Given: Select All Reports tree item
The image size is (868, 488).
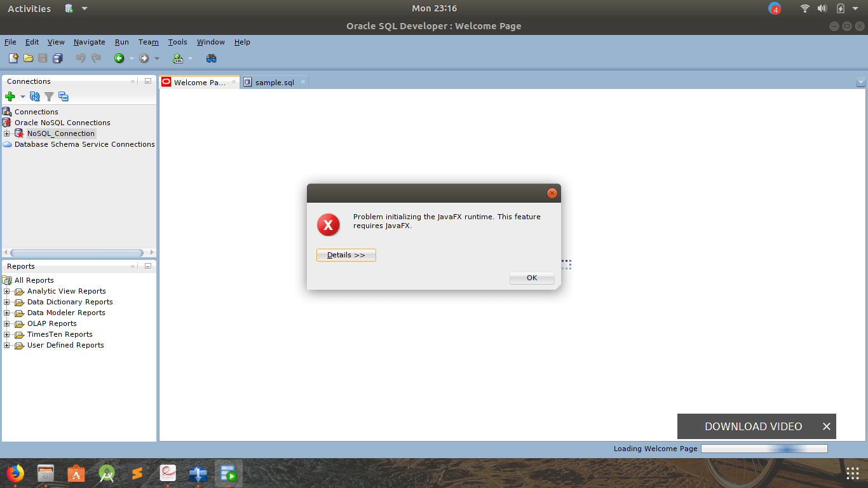Looking at the screenshot, I should coord(34,280).
